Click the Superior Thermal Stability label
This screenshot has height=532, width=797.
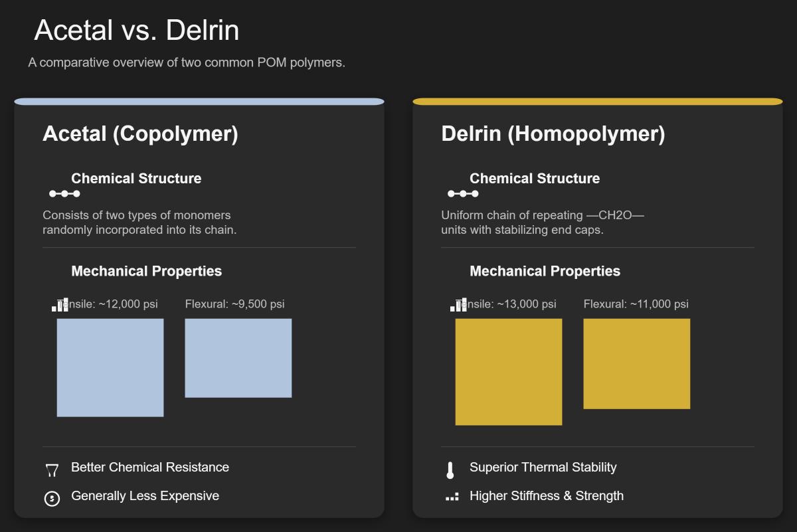click(x=545, y=467)
